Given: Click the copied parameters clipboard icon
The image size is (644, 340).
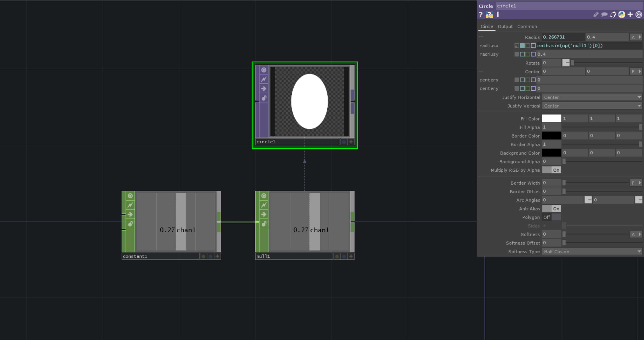Looking at the screenshot, I should pyautogui.click(x=613, y=15).
